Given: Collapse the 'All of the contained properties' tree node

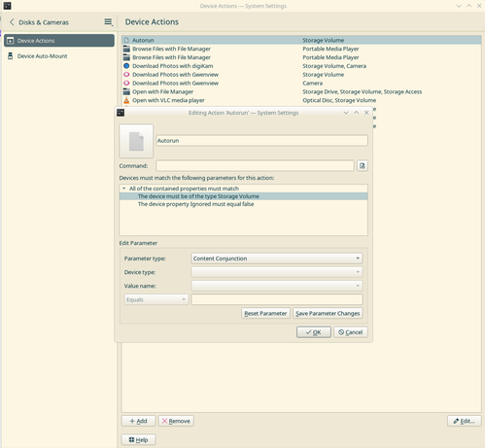Looking at the screenshot, I should pos(123,189).
